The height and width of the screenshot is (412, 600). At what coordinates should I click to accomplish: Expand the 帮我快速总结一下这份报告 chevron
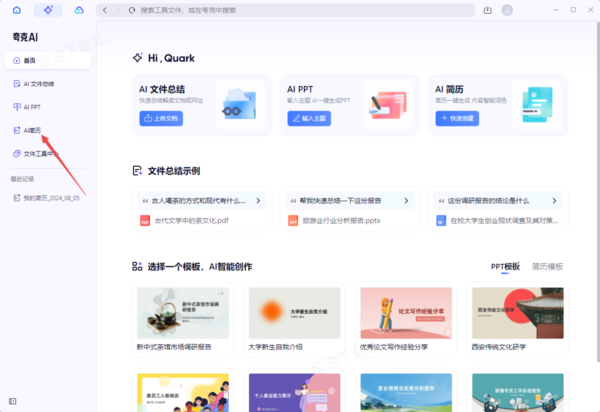coord(406,201)
